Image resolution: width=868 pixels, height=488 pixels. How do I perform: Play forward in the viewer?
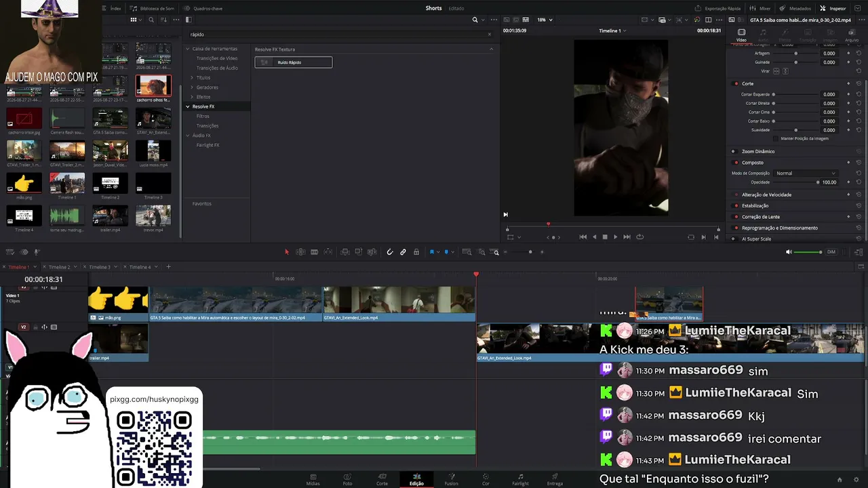click(x=615, y=237)
